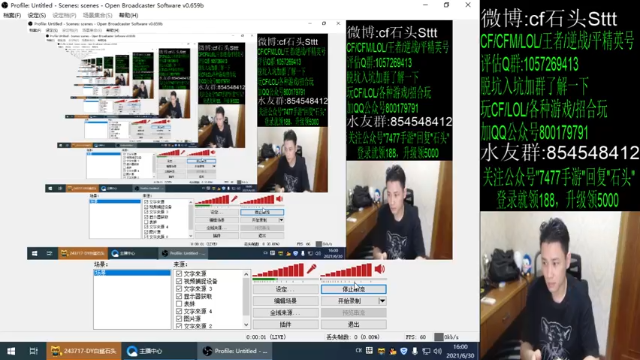Image resolution: width=640 pixels, height=360 pixels.
Task: Adjust the desktop audio volume slider bars
Action: point(347,270)
